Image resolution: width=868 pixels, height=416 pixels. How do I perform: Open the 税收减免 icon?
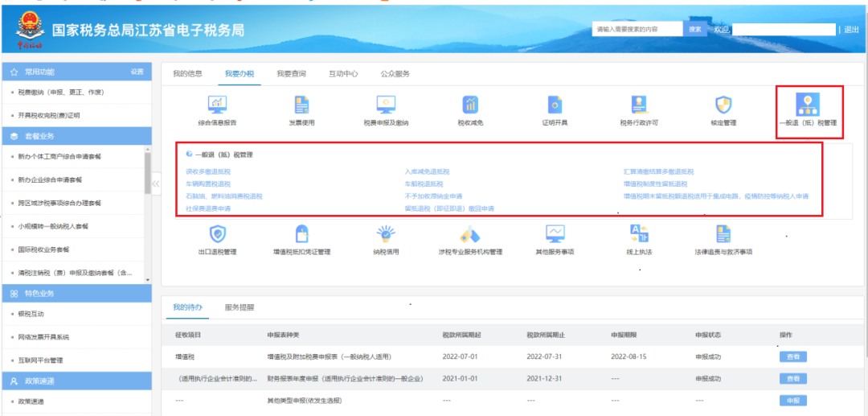click(x=470, y=105)
